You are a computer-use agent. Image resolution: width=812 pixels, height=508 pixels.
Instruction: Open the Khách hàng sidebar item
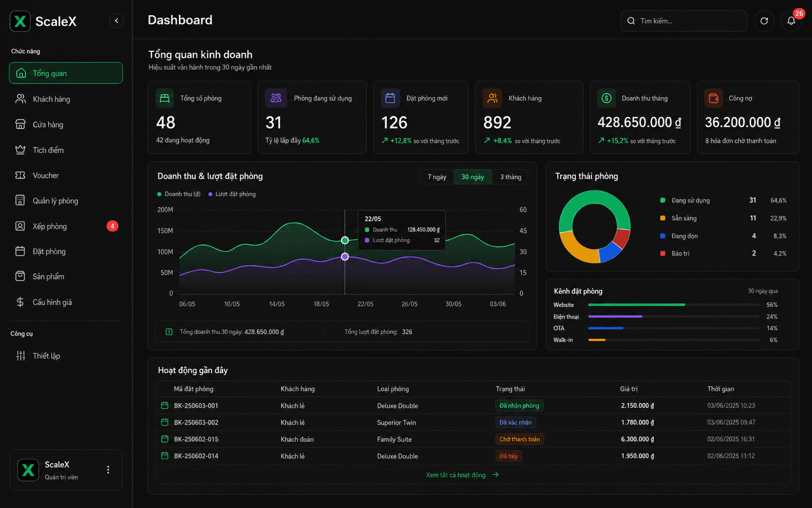coord(66,99)
